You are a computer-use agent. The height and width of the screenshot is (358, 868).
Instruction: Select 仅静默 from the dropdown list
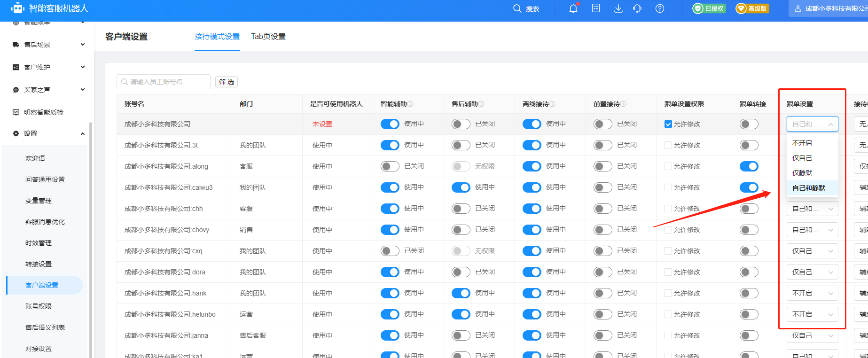(812, 173)
